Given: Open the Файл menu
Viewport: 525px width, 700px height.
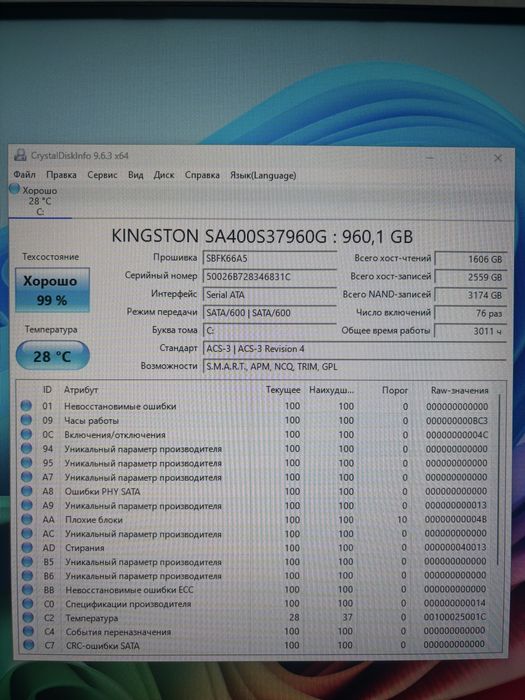Looking at the screenshot, I should [24, 175].
